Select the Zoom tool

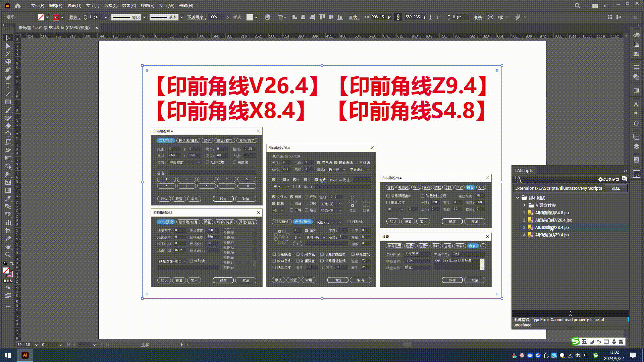click(x=8, y=255)
